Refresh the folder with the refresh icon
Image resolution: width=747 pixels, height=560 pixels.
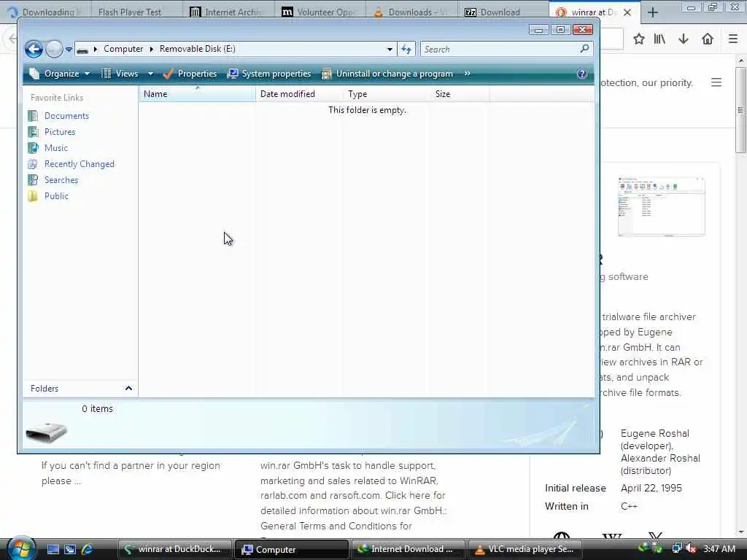pos(406,49)
